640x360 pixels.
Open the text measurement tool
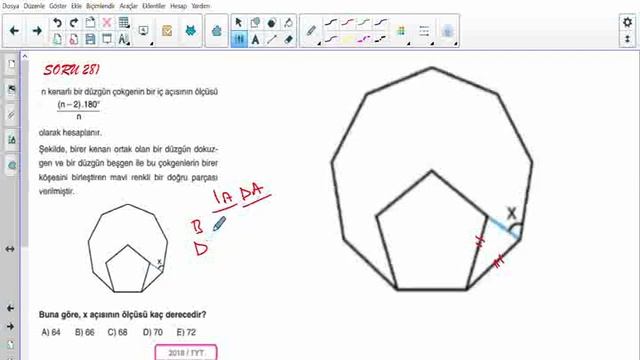[x=123, y=39]
